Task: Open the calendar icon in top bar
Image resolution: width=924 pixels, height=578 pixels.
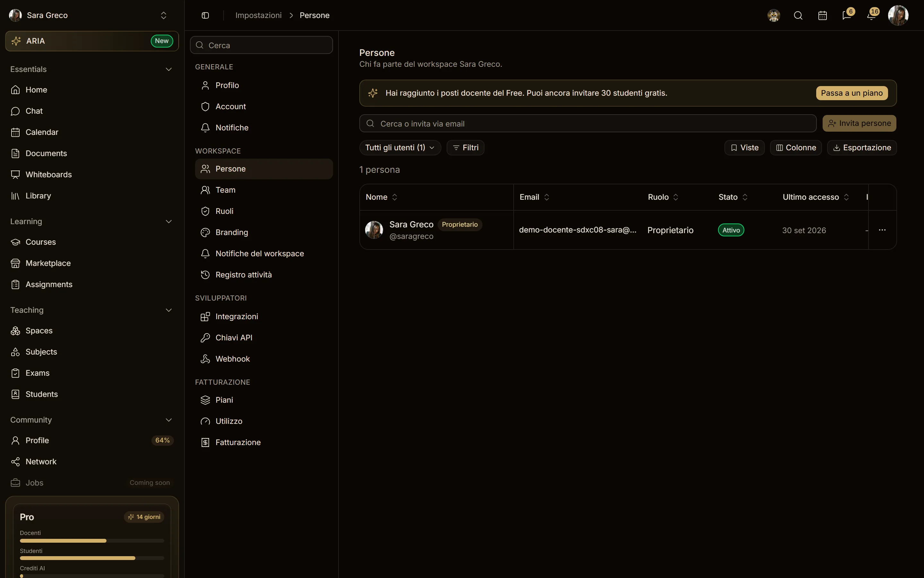Action: point(822,15)
